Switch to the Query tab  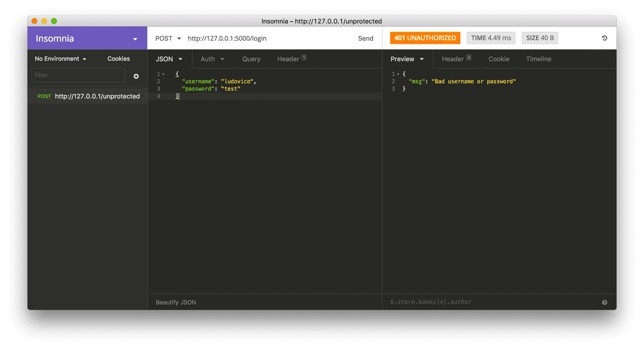tap(251, 58)
